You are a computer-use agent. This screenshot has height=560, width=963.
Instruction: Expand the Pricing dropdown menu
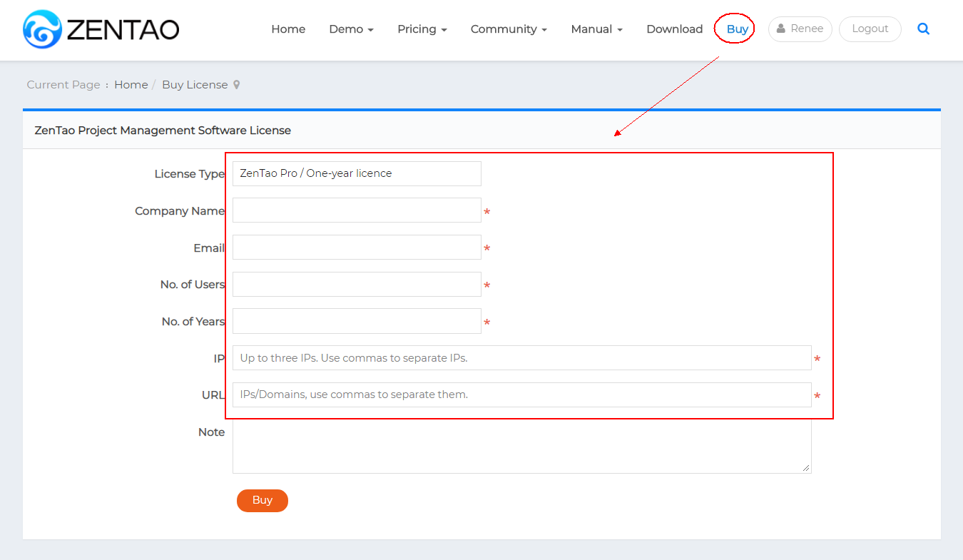pyautogui.click(x=422, y=29)
